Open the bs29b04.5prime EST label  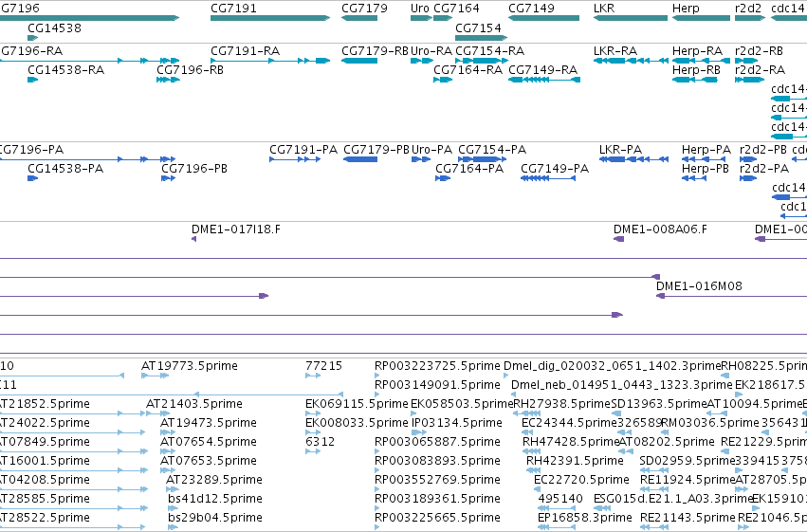click(x=215, y=518)
